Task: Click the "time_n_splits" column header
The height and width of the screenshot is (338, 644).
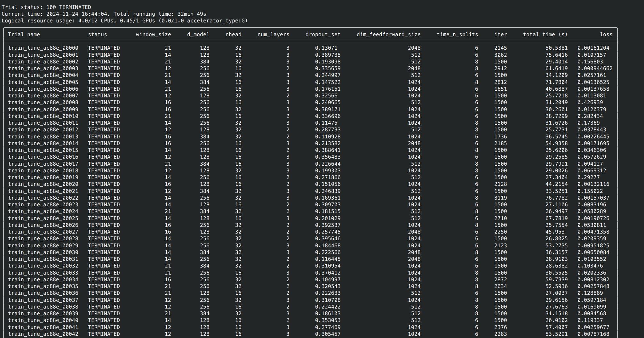Action: [x=457, y=35]
